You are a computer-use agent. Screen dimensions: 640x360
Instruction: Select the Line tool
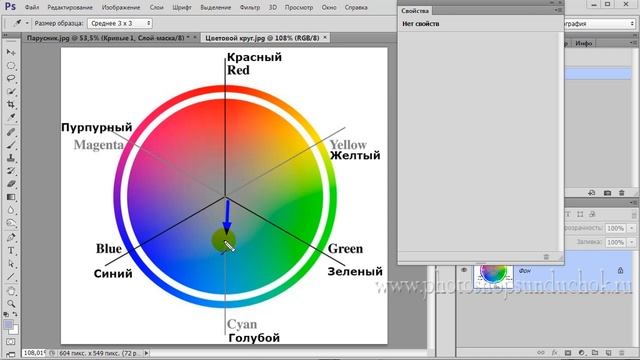pos(11,277)
